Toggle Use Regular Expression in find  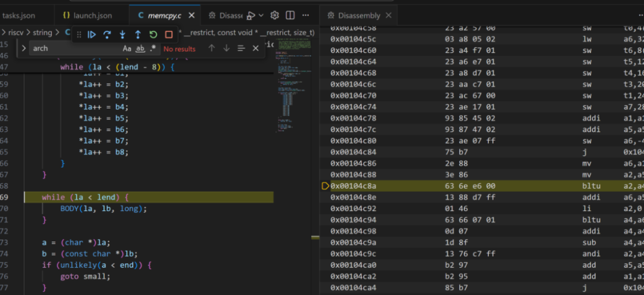pos(153,48)
